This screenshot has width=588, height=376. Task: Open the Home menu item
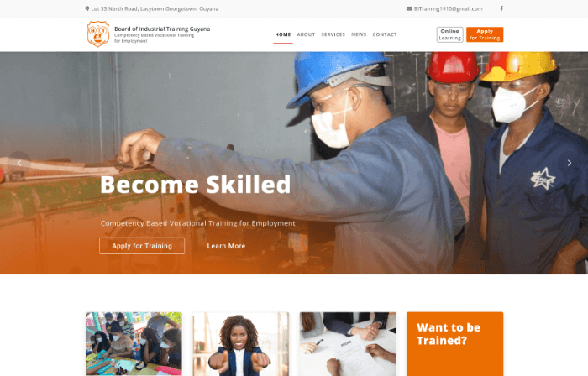coord(283,34)
